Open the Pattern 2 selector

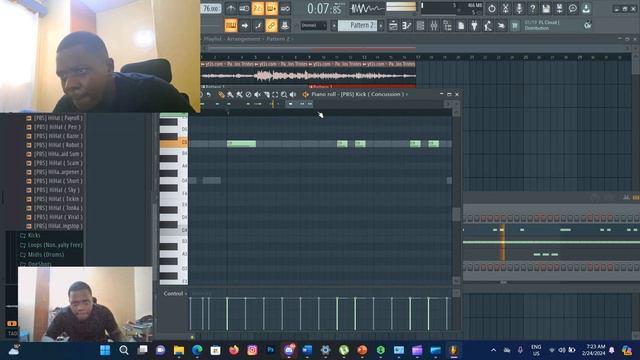pos(358,26)
